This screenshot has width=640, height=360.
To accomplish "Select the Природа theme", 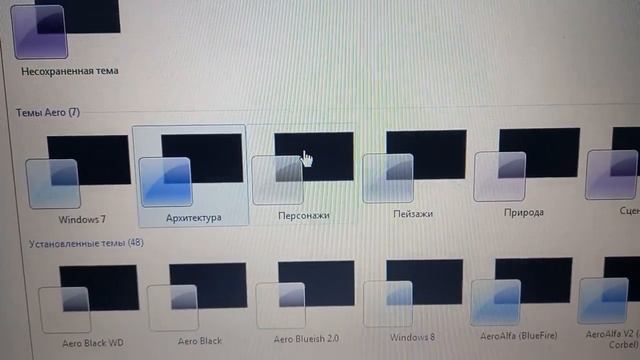I will [x=527, y=165].
